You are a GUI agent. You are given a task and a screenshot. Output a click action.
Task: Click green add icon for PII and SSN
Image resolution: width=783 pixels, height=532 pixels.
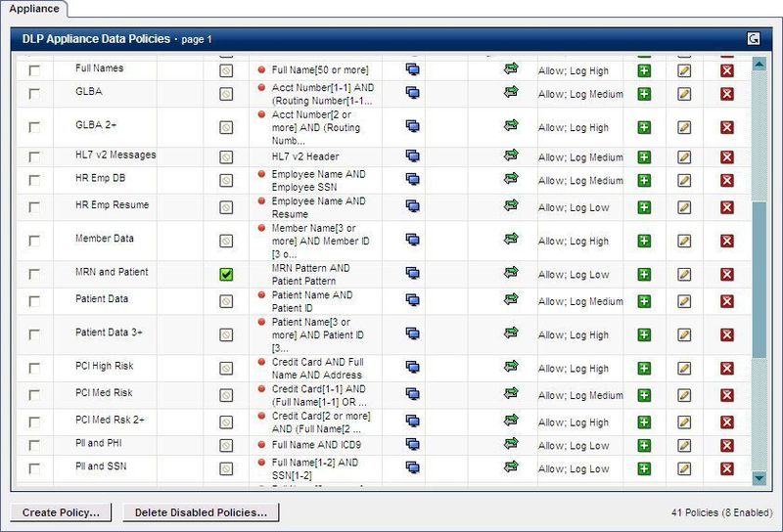point(644,468)
